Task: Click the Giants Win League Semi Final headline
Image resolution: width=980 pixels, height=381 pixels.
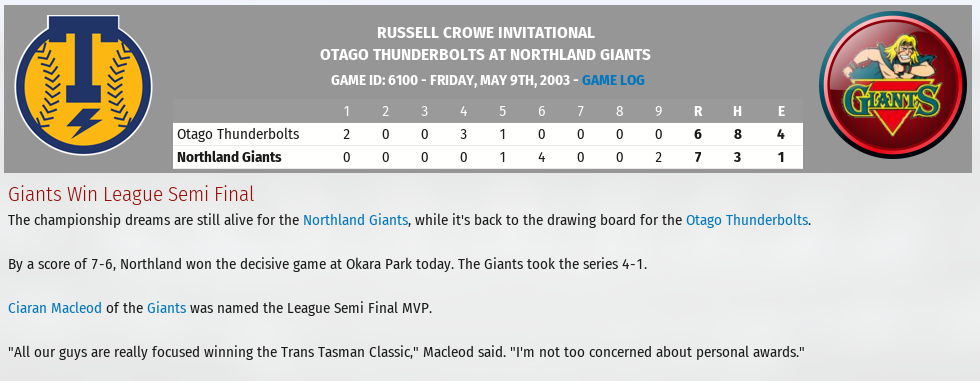Action: tap(131, 195)
